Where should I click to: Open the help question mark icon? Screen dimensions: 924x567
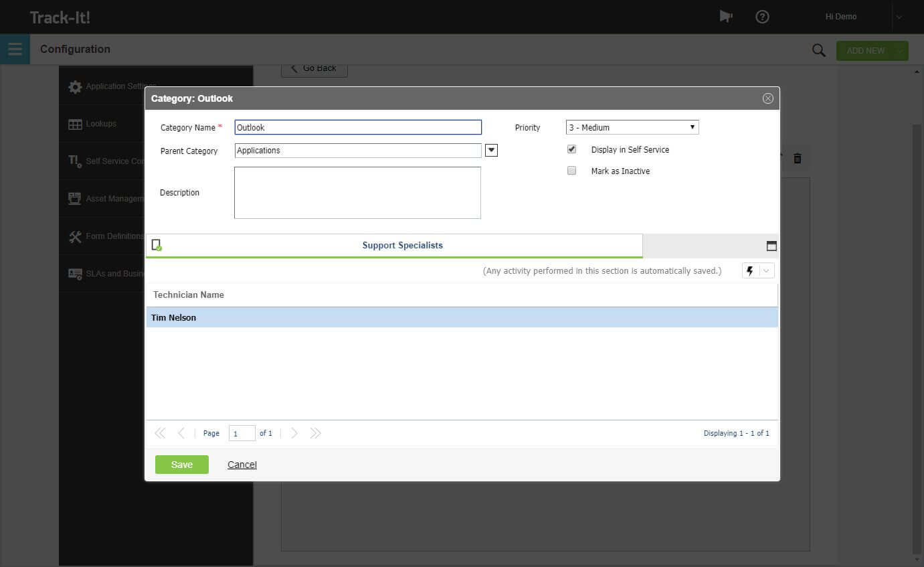[762, 16]
